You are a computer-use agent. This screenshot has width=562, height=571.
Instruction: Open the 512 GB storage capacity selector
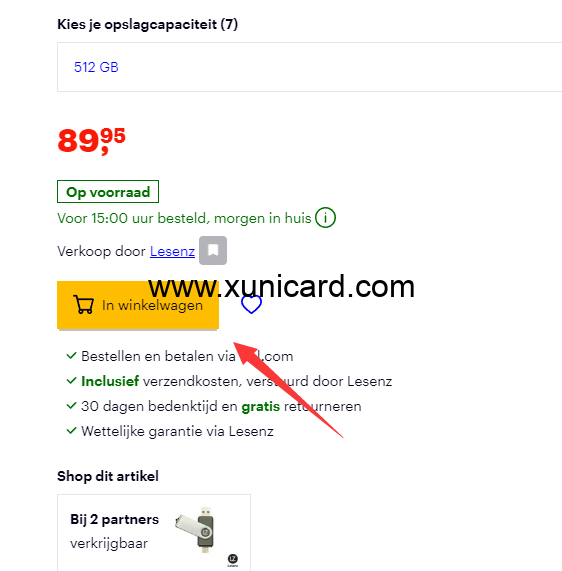[310, 67]
